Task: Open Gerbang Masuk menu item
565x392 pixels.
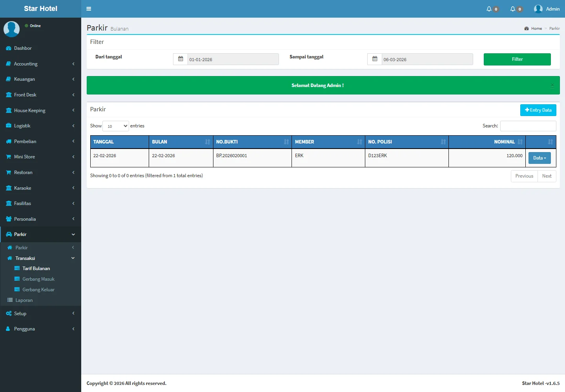Action: (38, 279)
